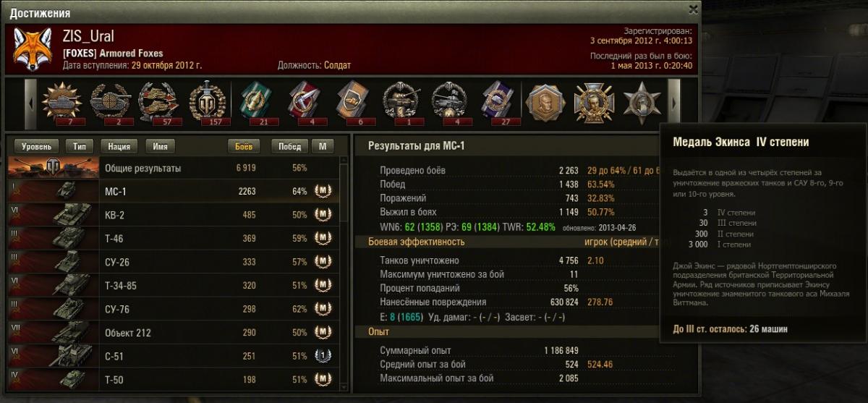Sort the list by Боёв count

[x=244, y=146]
